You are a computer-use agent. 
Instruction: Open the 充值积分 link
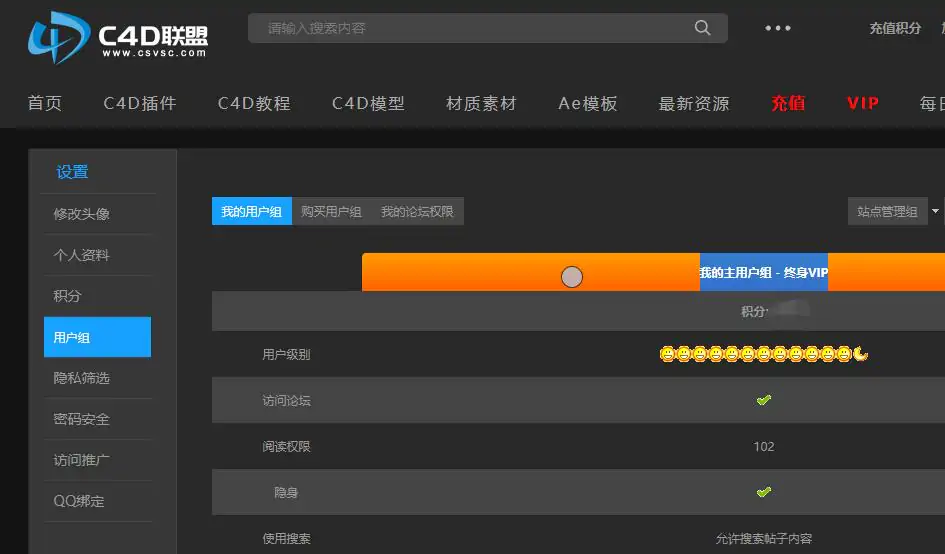[895, 28]
